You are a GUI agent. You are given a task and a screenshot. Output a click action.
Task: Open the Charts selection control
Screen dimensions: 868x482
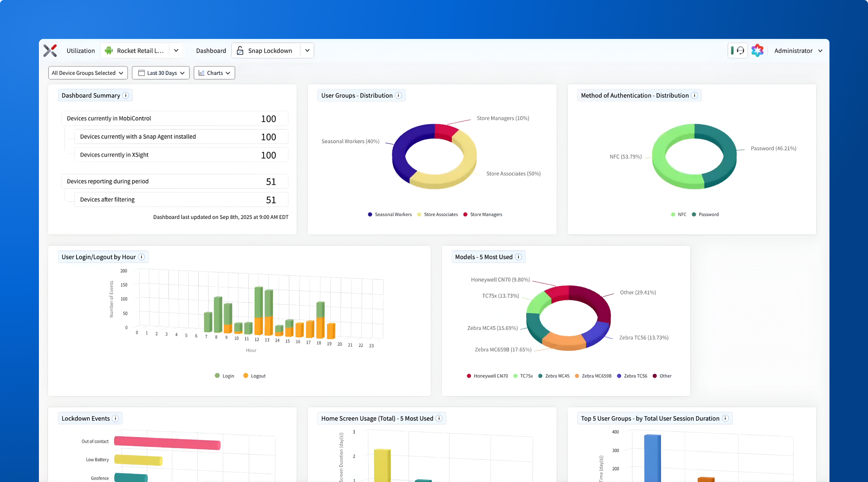tap(214, 73)
